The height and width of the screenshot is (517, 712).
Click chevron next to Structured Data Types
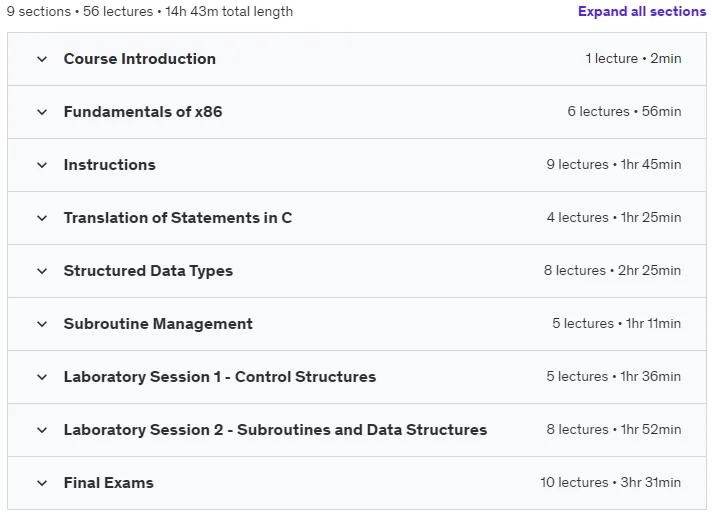(x=42, y=271)
